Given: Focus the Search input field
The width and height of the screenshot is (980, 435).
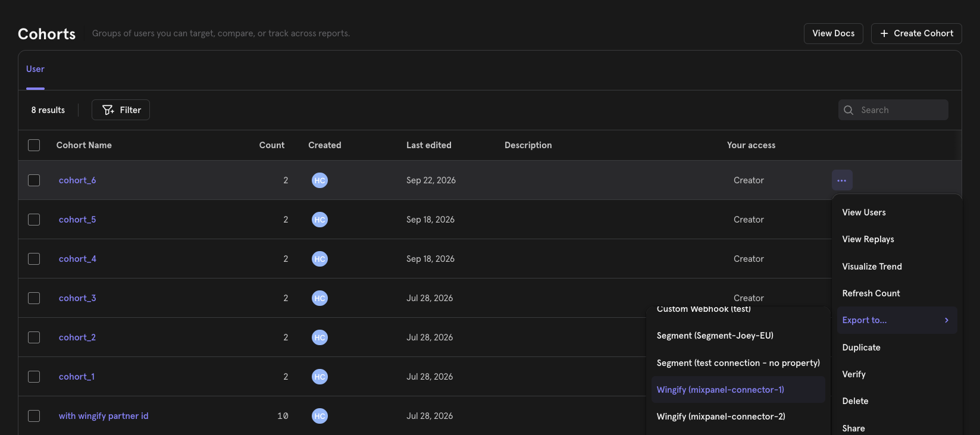Looking at the screenshot, I should (x=893, y=110).
